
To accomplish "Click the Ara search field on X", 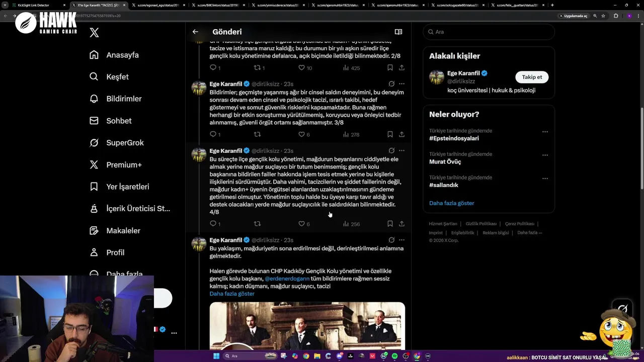I will pyautogui.click(x=489, y=32).
